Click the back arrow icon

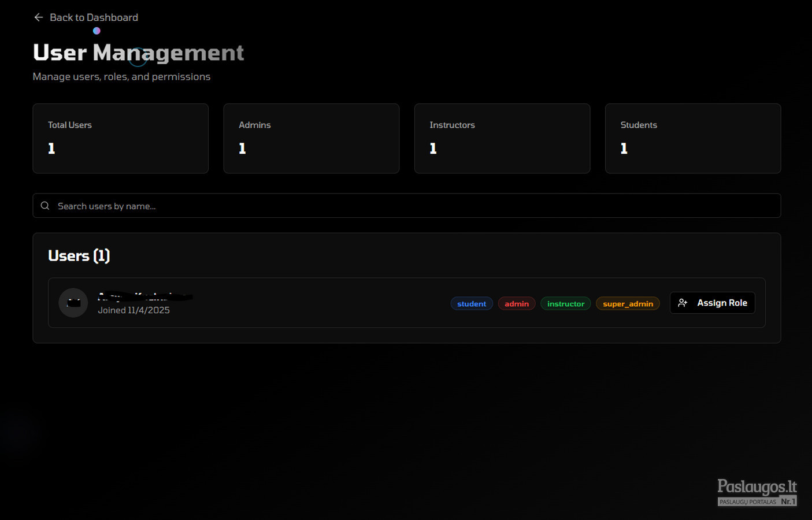[x=39, y=17]
